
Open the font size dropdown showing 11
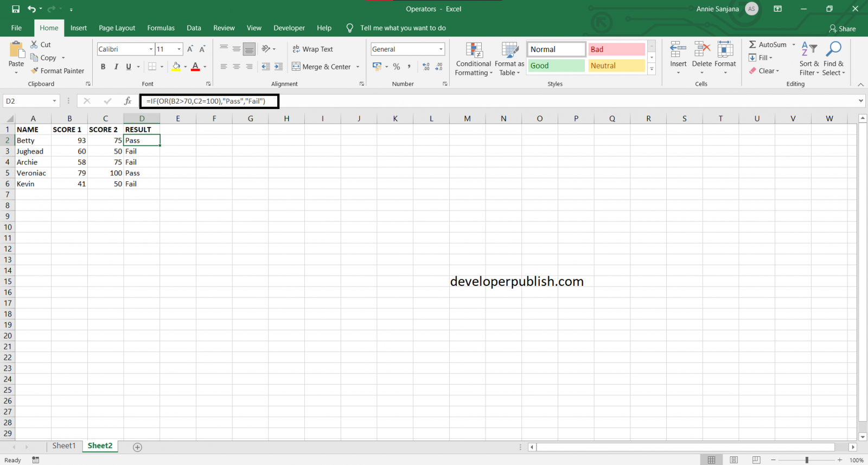coord(179,49)
